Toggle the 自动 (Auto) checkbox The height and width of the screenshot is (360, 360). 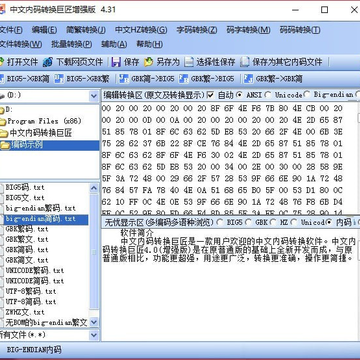point(210,95)
